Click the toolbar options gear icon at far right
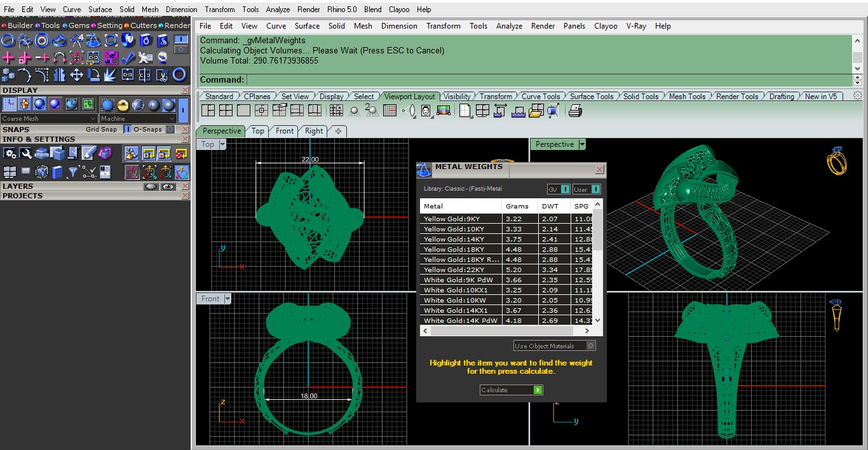 pyautogui.click(x=858, y=96)
